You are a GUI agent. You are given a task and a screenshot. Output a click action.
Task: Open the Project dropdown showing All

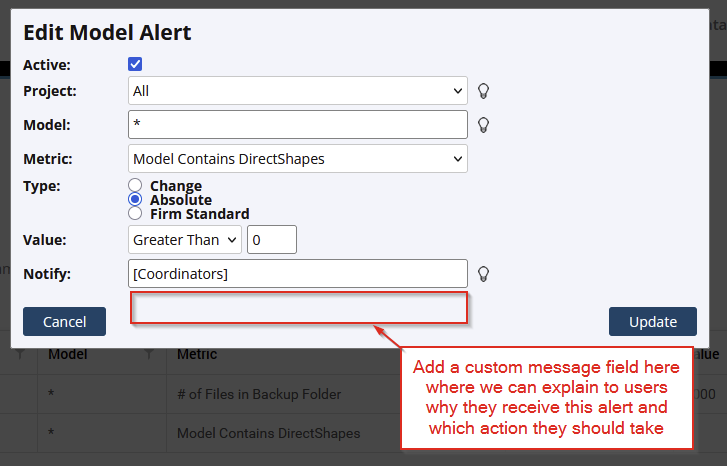pyautogui.click(x=298, y=91)
